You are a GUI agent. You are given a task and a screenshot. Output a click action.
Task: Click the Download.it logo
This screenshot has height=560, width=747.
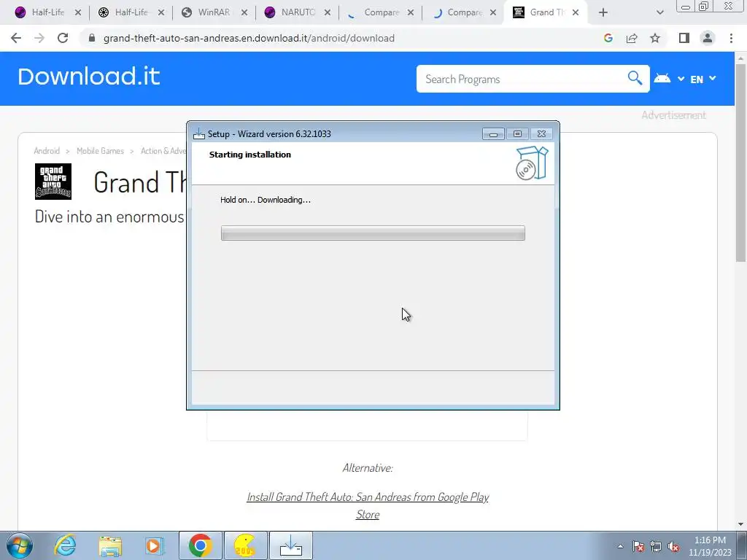point(88,77)
